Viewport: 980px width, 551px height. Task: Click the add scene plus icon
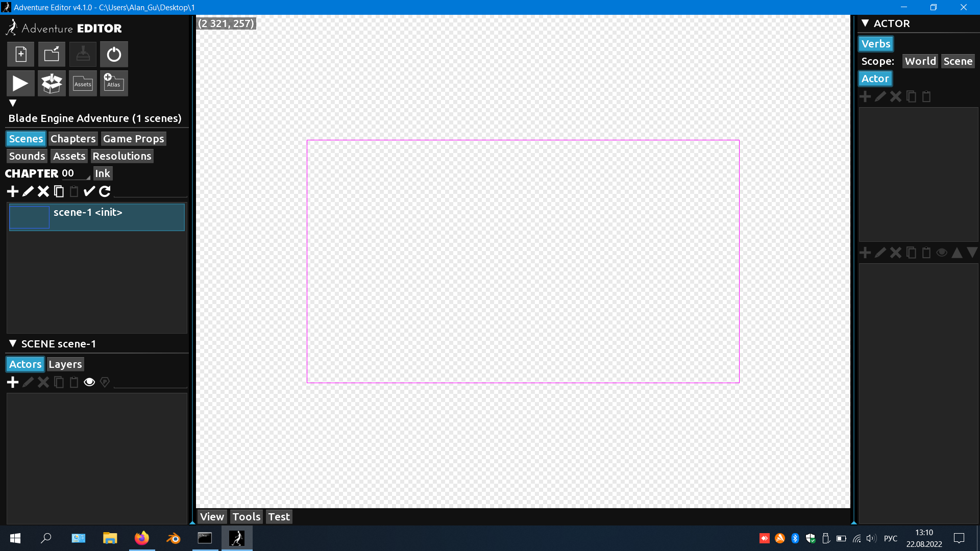pos(13,191)
